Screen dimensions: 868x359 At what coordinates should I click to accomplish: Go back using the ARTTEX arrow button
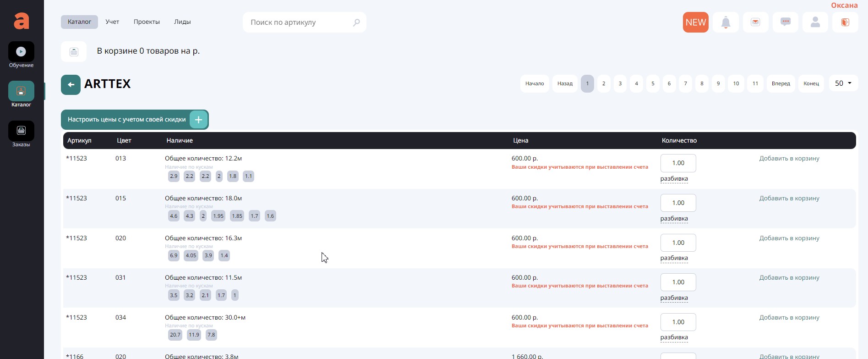71,85
